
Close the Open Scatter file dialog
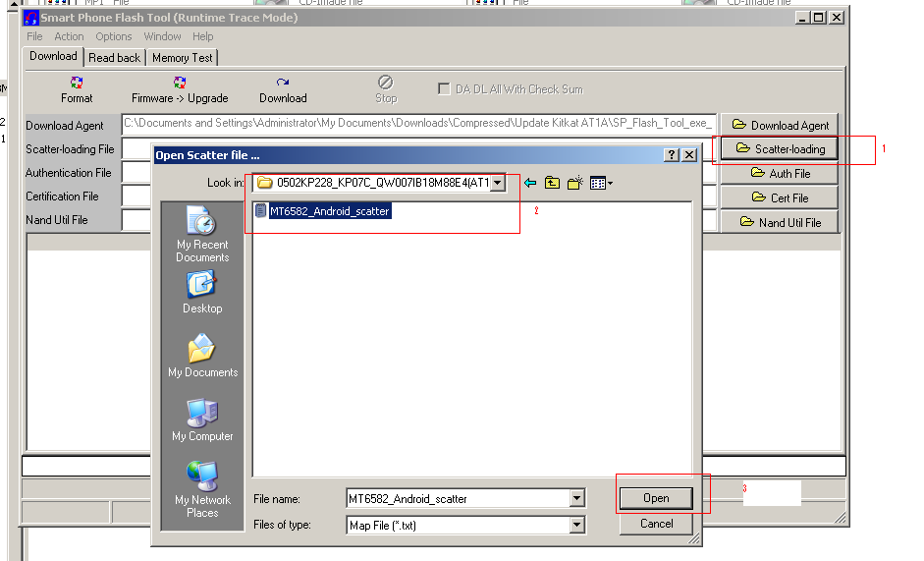tap(689, 154)
